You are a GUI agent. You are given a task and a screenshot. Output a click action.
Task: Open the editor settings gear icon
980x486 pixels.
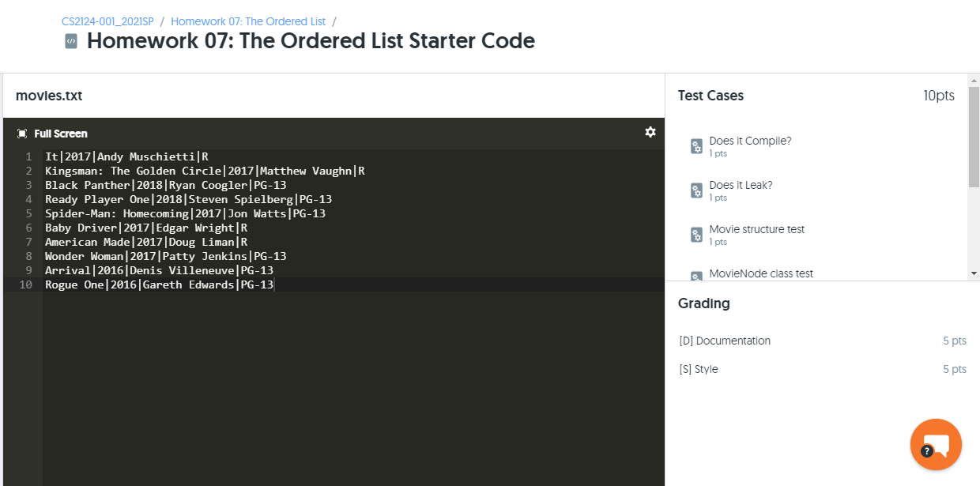point(650,132)
